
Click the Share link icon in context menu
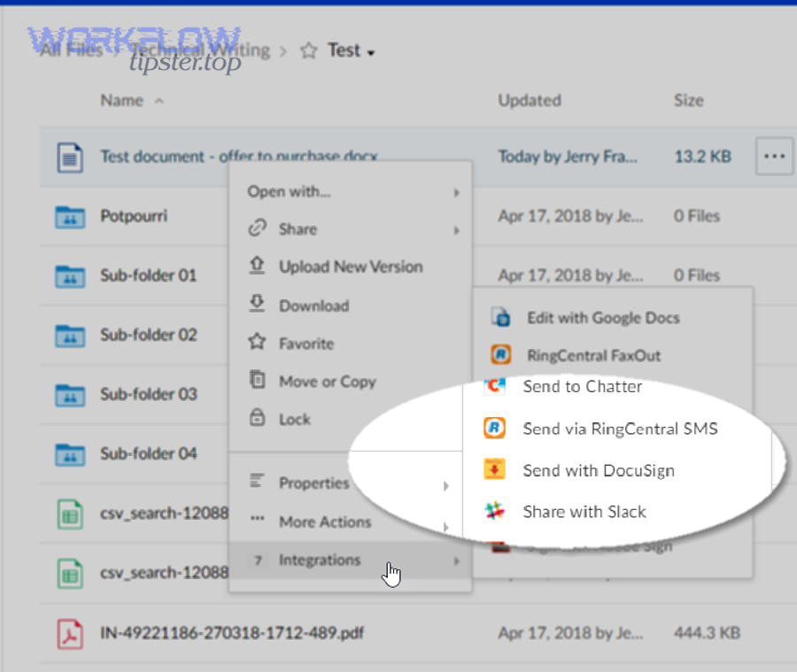click(x=257, y=228)
